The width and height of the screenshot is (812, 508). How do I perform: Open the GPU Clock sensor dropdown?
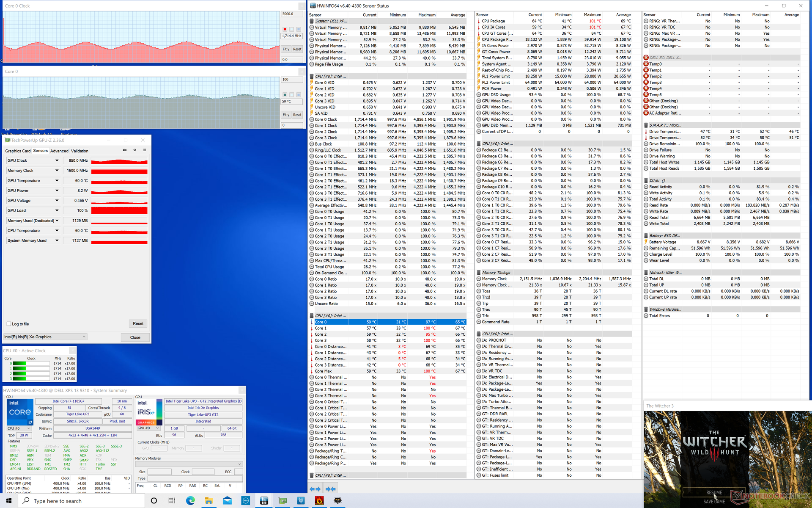pos(57,160)
